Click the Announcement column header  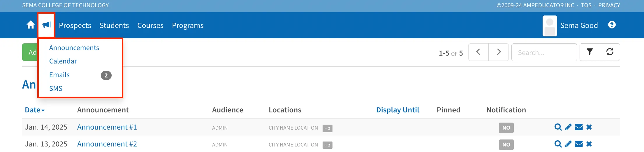(x=103, y=110)
